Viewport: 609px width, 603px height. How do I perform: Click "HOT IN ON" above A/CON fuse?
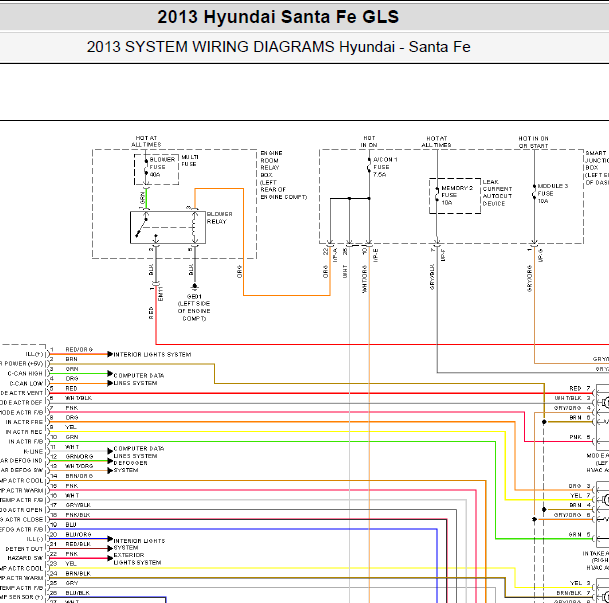pyautogui.click(x=369, y=142)
